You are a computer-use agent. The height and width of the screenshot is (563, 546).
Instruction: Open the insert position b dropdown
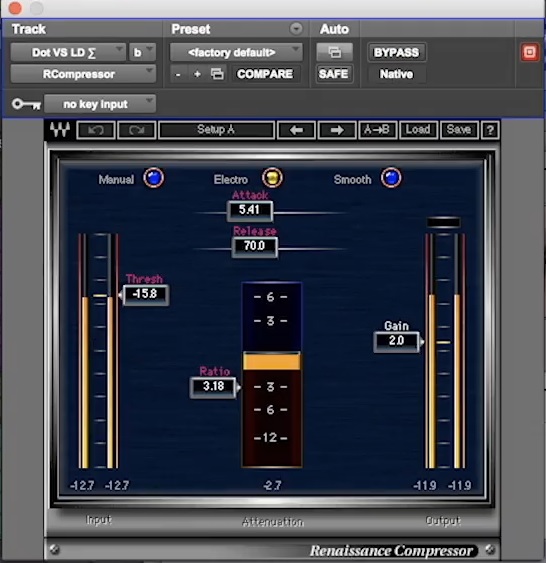point(142,53)
